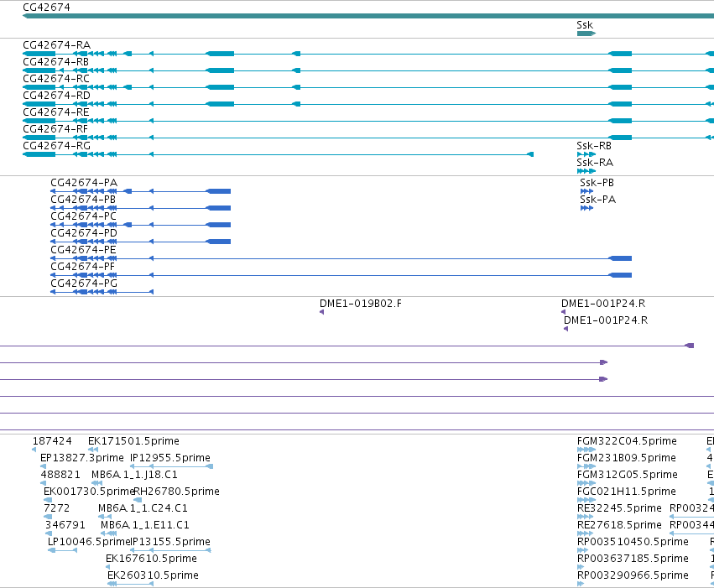Open protein CG42674-PD label
This screenshot has width=714, height=588.
coord(84,233)
